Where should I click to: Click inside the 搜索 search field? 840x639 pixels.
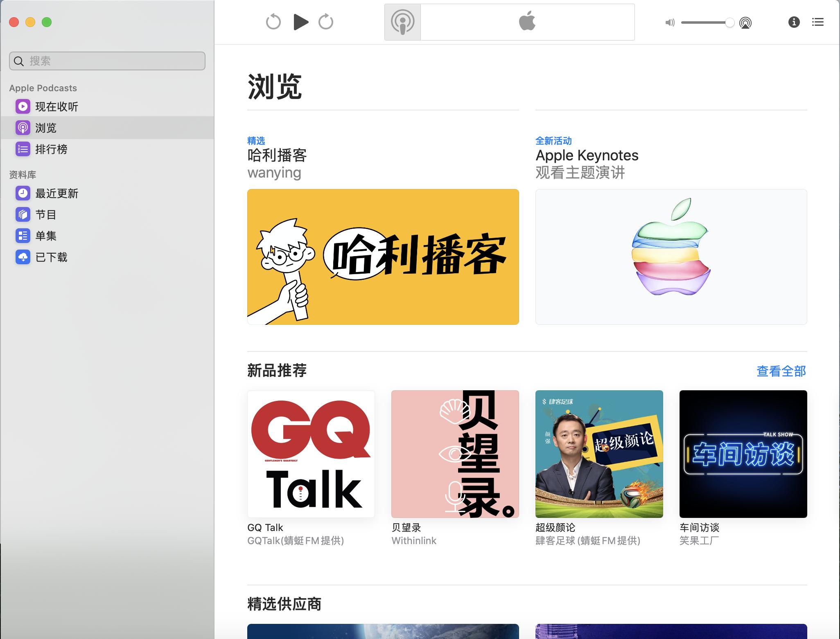[x=107, y=61]
